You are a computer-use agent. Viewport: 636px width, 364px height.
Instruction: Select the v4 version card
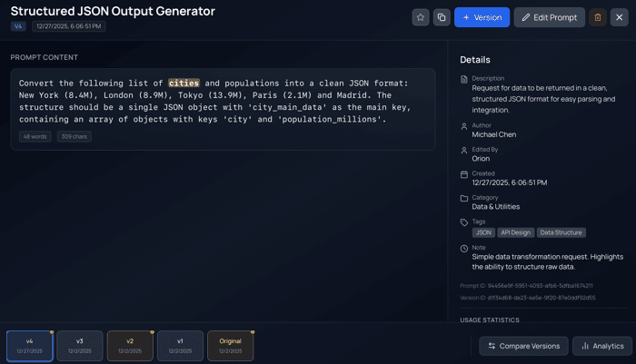[30, 346]
